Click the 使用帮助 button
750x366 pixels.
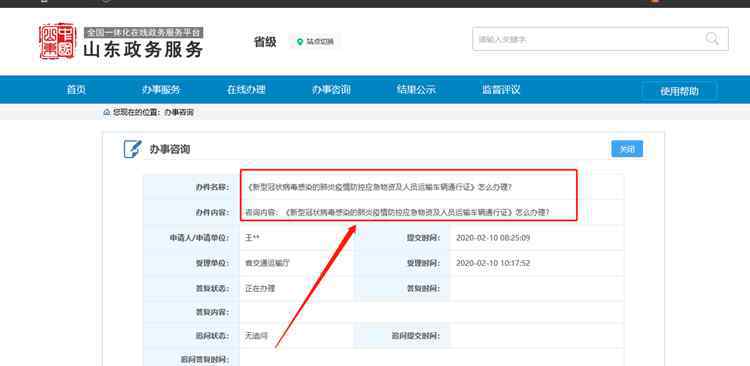(x=679, y=91)
